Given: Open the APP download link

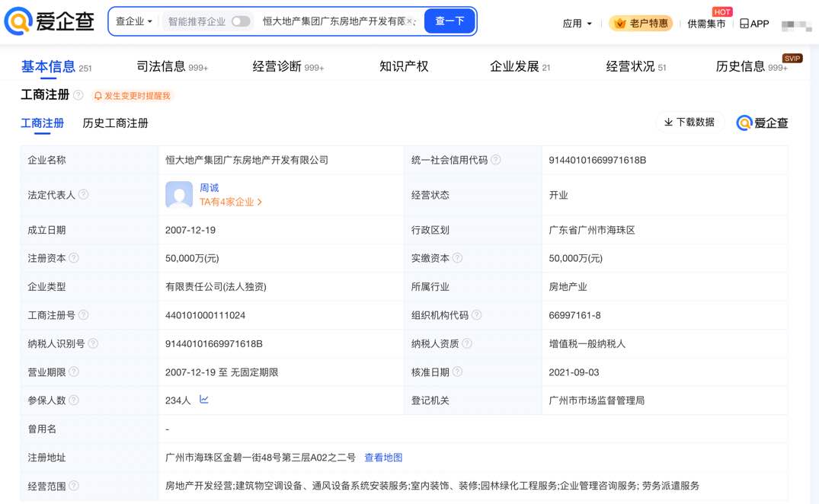Looking at the screenshot, I should tap(754, 24).
